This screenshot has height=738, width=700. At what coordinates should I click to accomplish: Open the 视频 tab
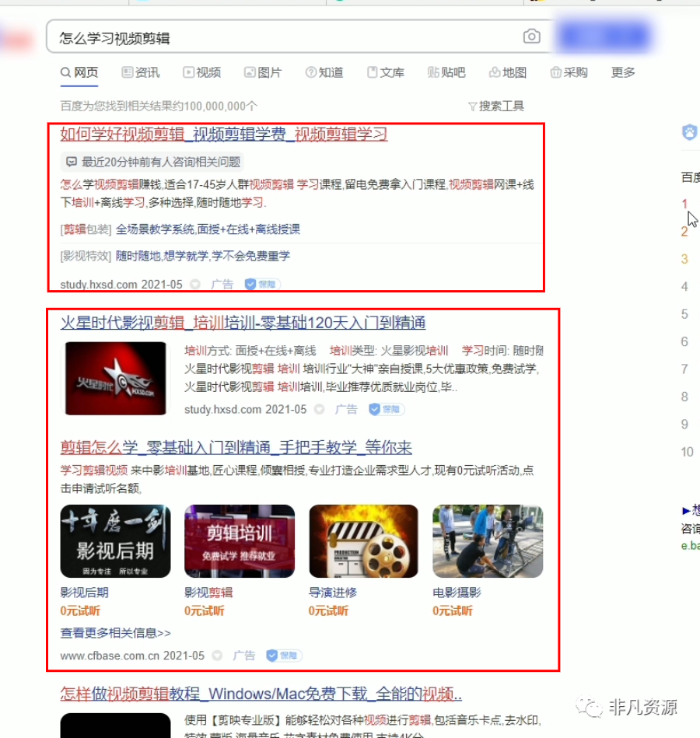201,72
